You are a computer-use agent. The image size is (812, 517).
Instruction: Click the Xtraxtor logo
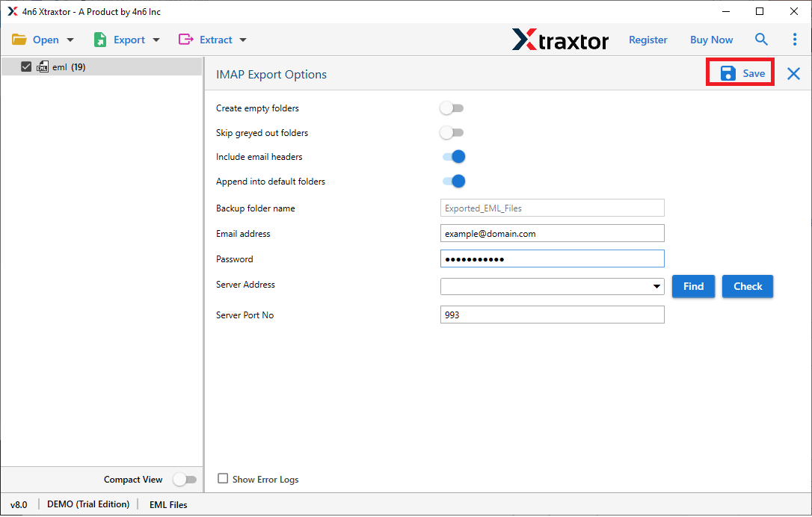click(561, 39)
